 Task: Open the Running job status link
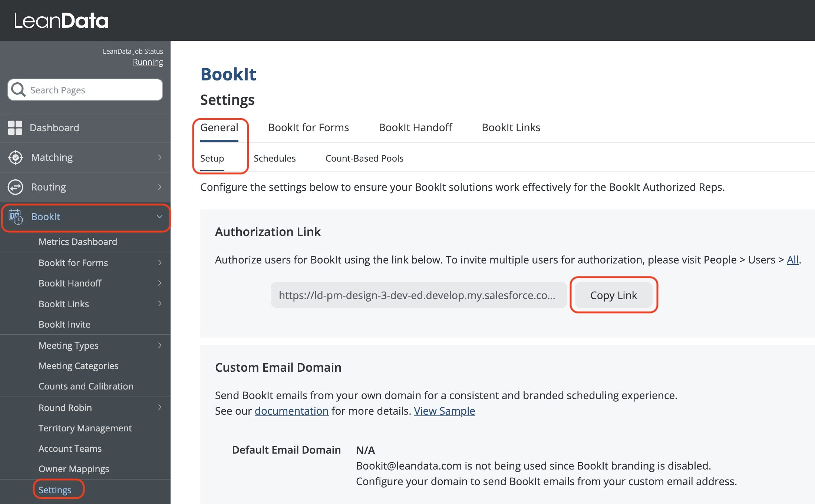148,62
